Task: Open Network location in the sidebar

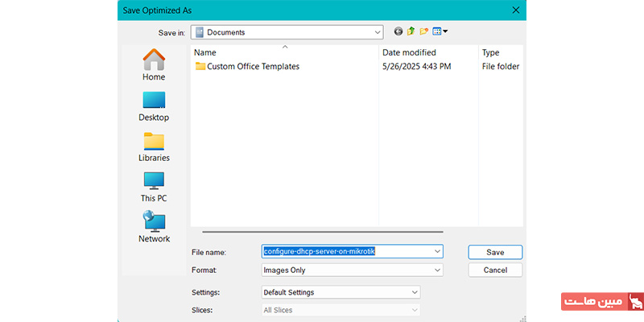Action: pyautogui.click(x=154, y=226)
